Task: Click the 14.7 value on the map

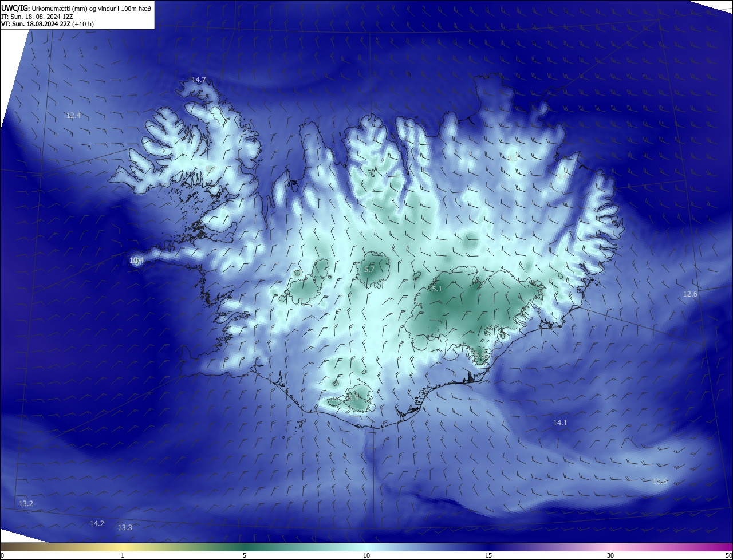Action: (x=199, y=80)
